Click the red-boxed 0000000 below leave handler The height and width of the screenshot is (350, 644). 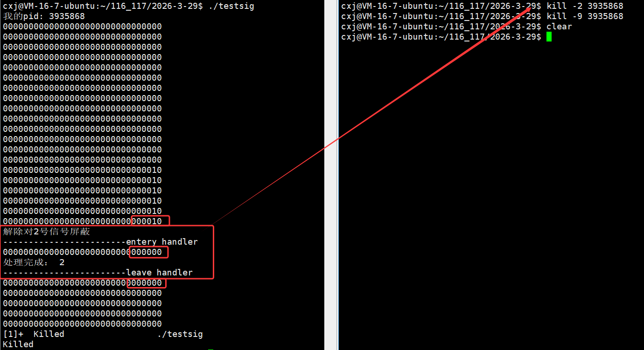147,283
